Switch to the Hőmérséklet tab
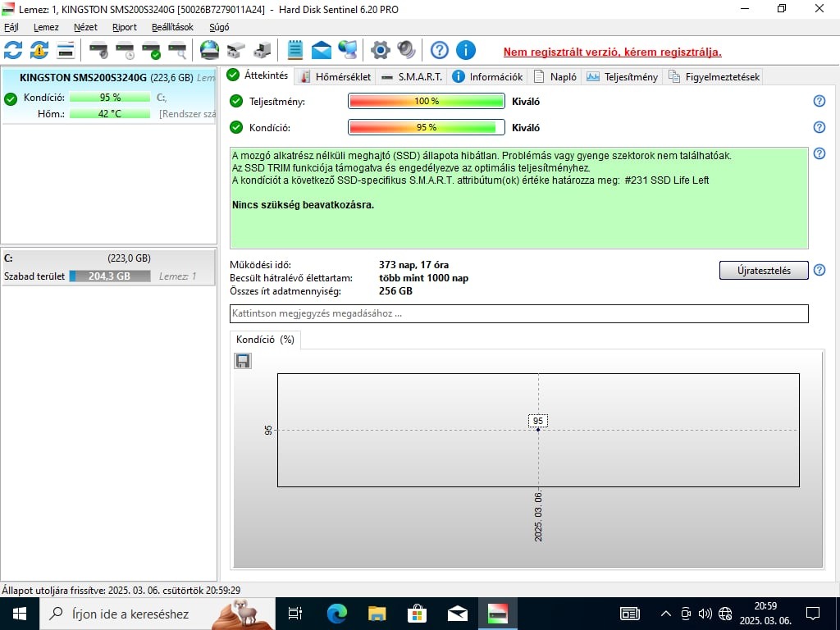The width and height of the screenshot is (840, 630). (336, 76)
